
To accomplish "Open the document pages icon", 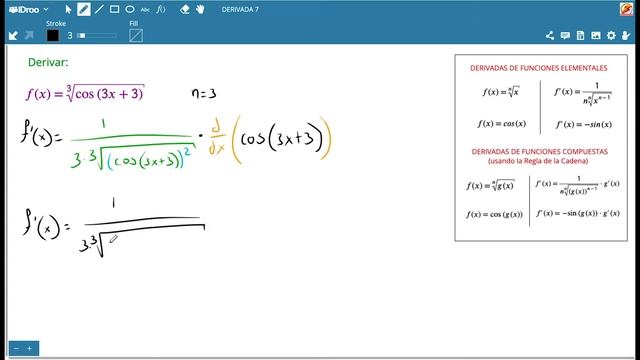I will pyautogui.click(x=580, y=36).
